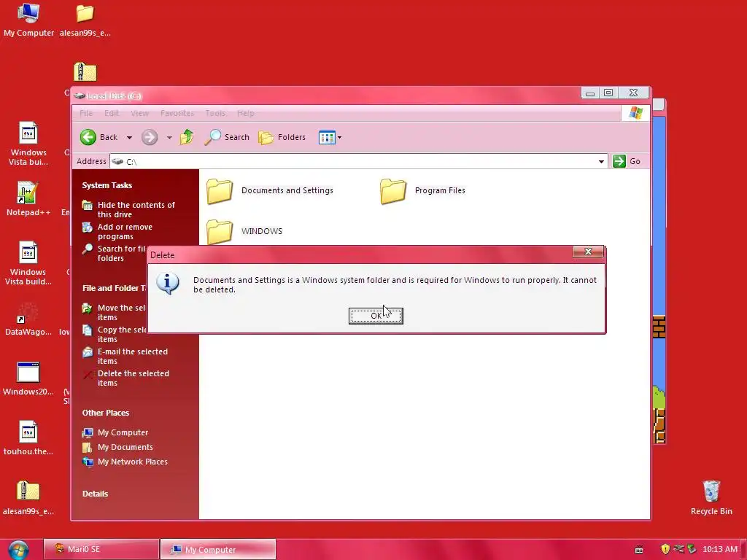Open the View menu
Image resolution: width=747 pixels, height=560 pixels.
(x=139, y=113)
